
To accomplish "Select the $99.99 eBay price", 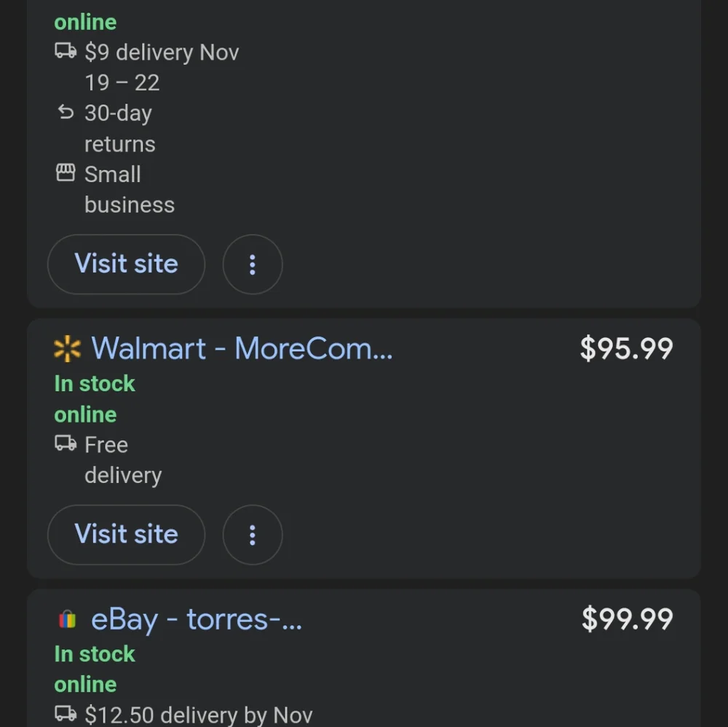I will point(628,618).
